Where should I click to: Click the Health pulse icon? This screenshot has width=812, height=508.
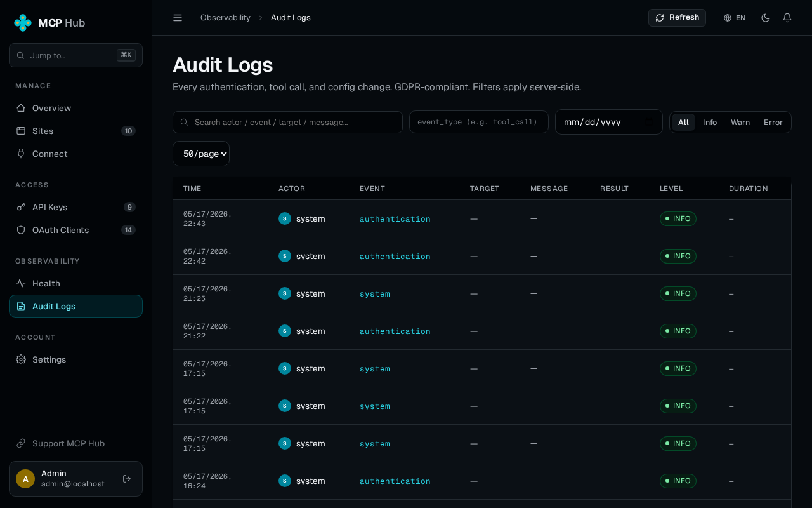[x=21, y=283]
